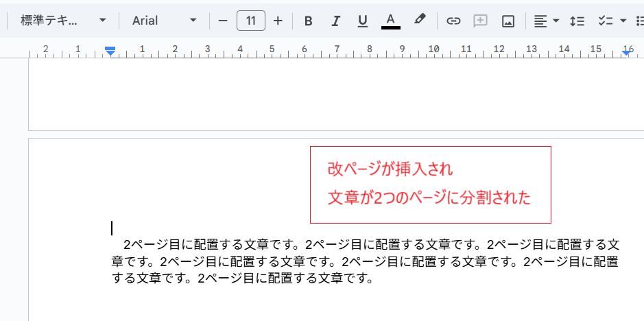The height and width of the screenshot is (321, 644).
Task: Insert a link with the chain icon
Action: pos(453,21)
